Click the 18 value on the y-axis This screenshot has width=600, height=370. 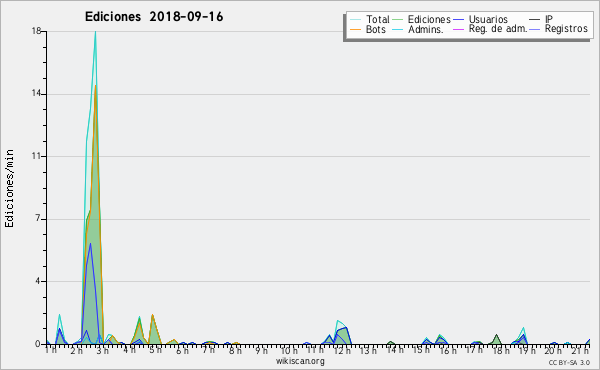coord(36,31)
